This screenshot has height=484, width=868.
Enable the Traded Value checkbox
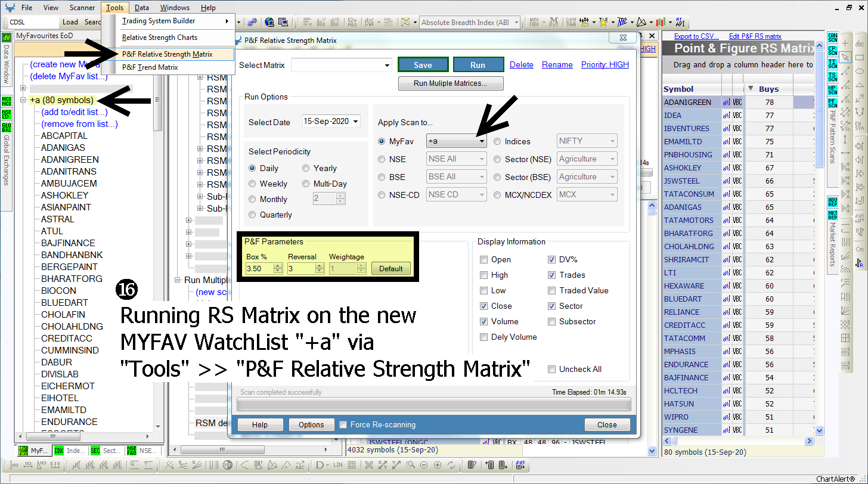coord(552,290)
